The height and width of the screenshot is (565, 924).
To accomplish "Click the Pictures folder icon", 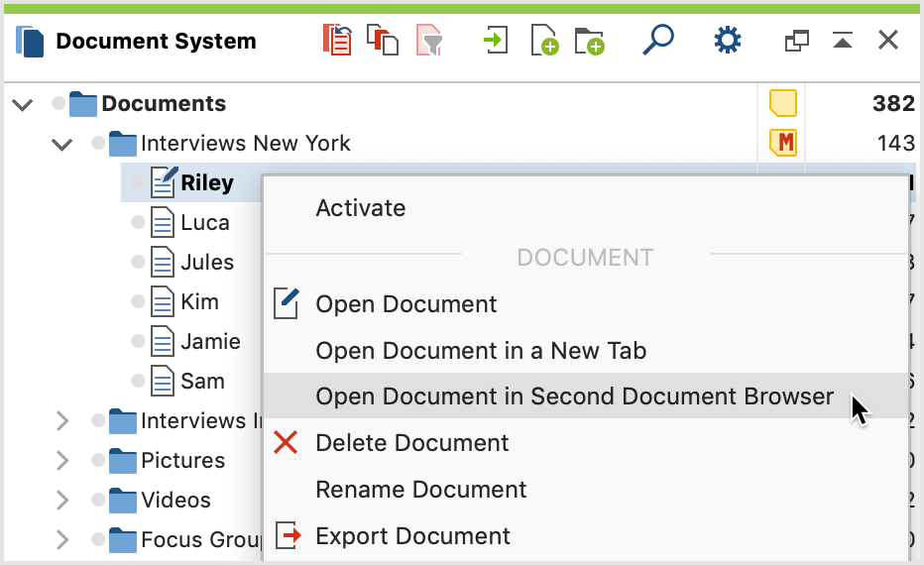I will click(x=123, y=460).
